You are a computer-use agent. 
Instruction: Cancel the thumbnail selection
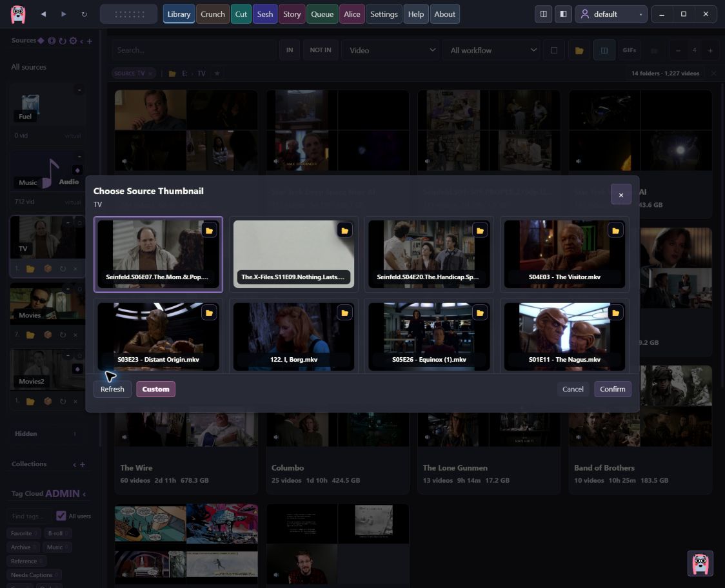[573, 389]
